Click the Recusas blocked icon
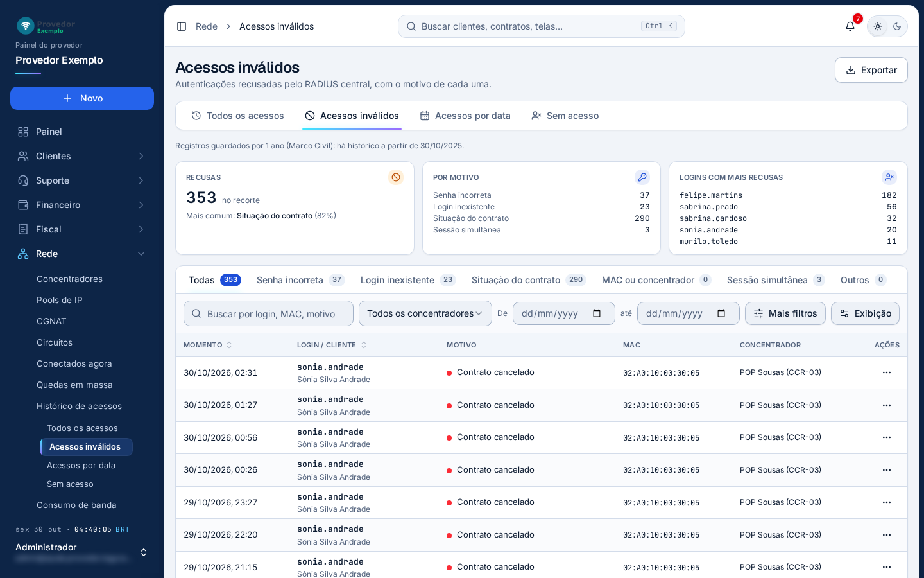This screenshot has height=578, width=924. pyautogui.click(x=396, y=177)
